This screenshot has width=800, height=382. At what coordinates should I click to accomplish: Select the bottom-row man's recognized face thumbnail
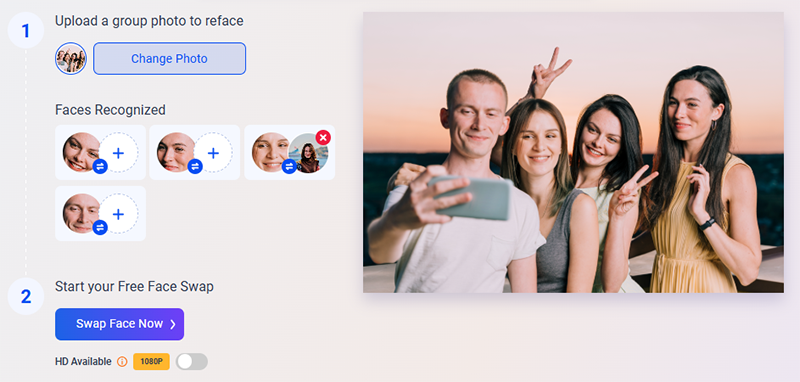pyautogui.click(x=81, y=213)
